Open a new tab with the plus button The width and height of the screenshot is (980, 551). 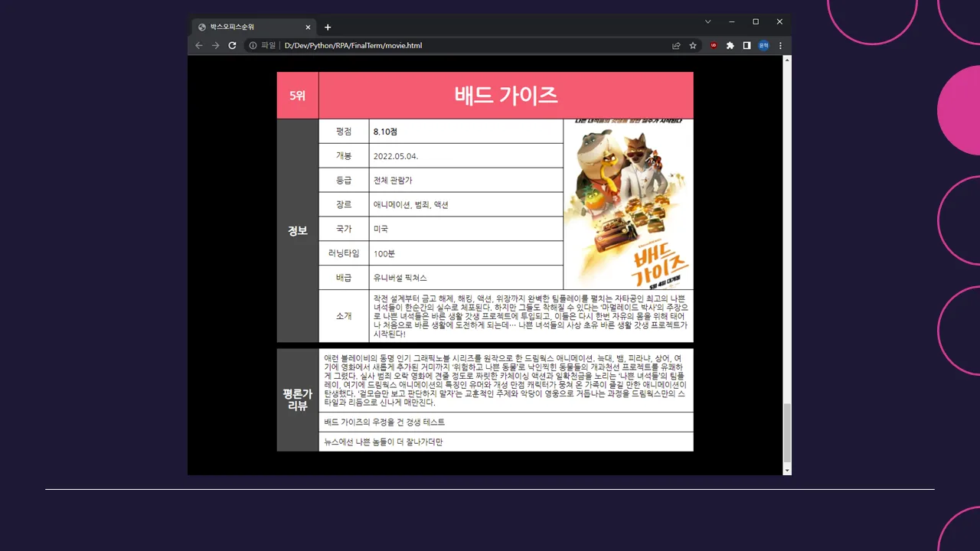click(x=328, y=27)
